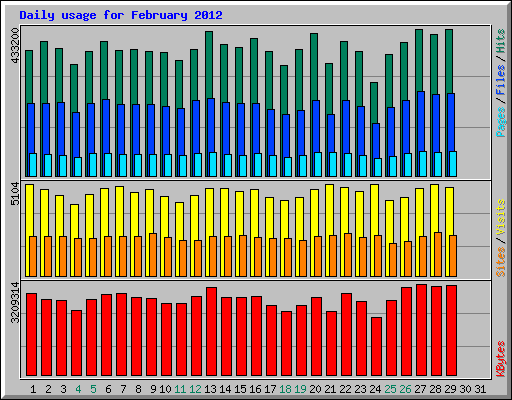Click x-axis day label 8
This screenshot has height=400, width=512.
[138, 389]
